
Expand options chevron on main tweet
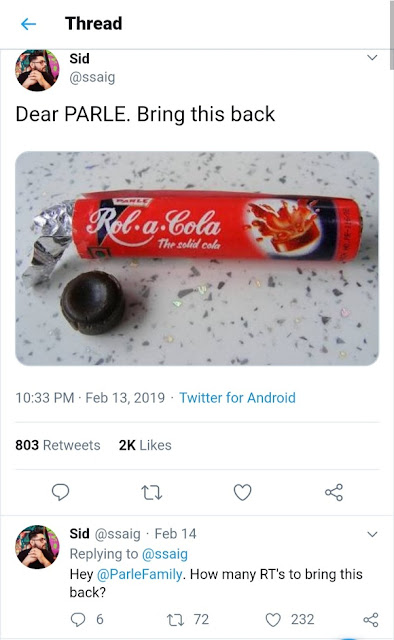click(x=372, y=58)
